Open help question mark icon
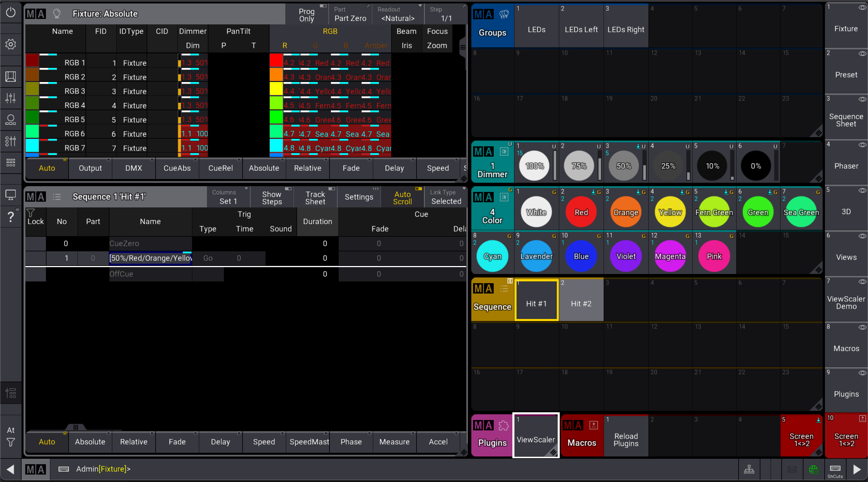Image resolution: width=868 pixels, height=482 pixels. click(11, 216)
